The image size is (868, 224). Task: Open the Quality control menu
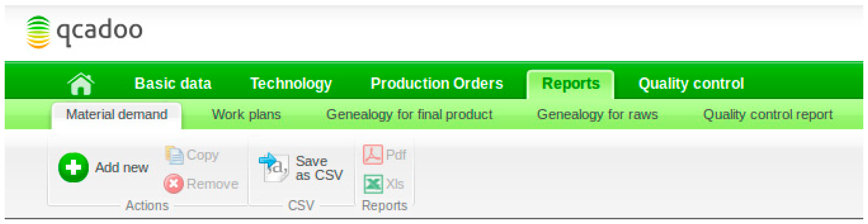[691, 84]
